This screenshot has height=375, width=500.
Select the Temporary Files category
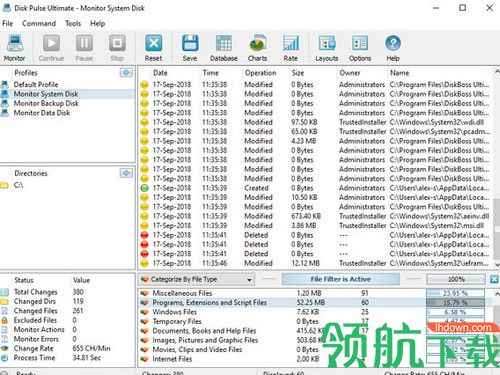315,321
